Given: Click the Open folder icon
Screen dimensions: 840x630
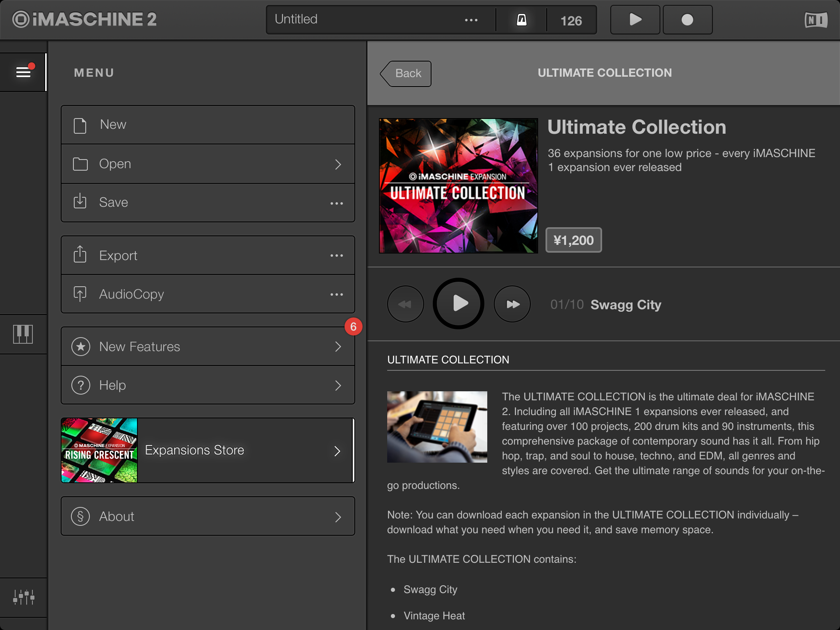Looking at the screenshot, I should tap(80, 164).
